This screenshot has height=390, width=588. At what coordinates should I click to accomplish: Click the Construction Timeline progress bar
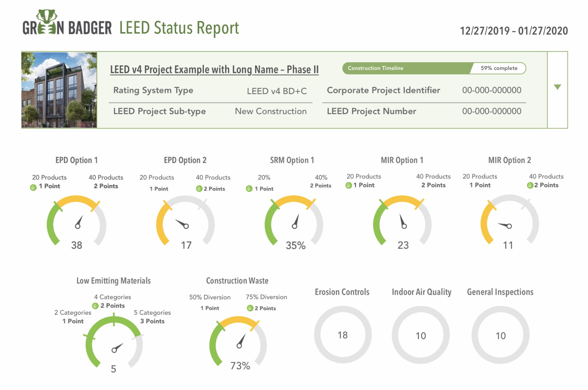point(434,68)
